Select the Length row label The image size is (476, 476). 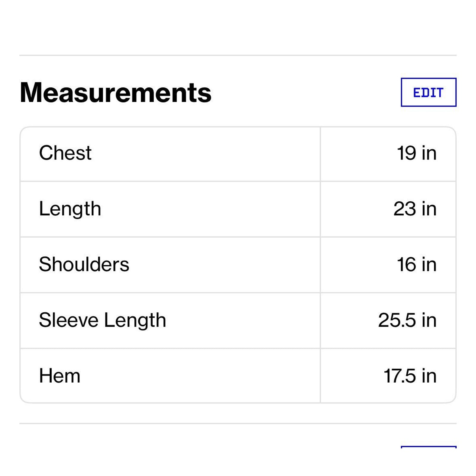[x=70, y=209]
